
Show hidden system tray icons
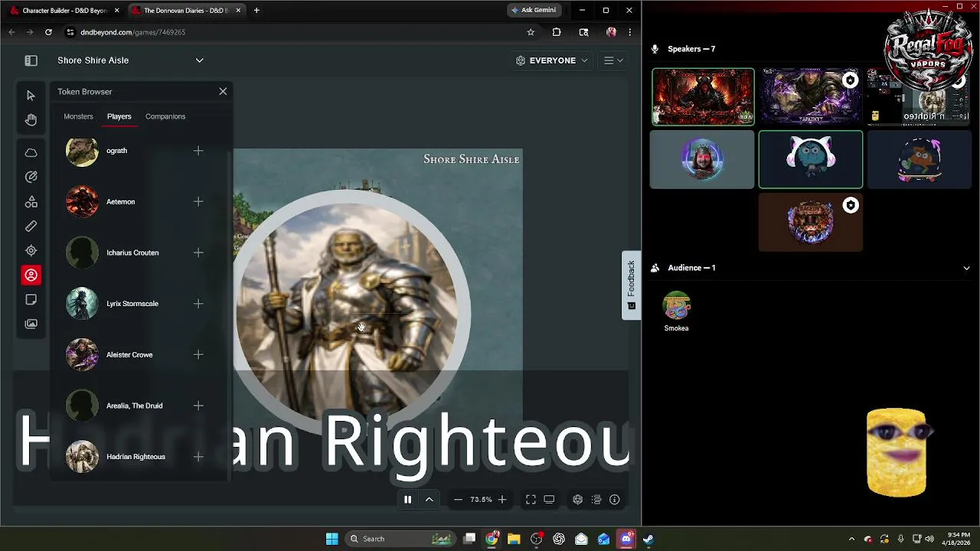[x=851, y=539]
